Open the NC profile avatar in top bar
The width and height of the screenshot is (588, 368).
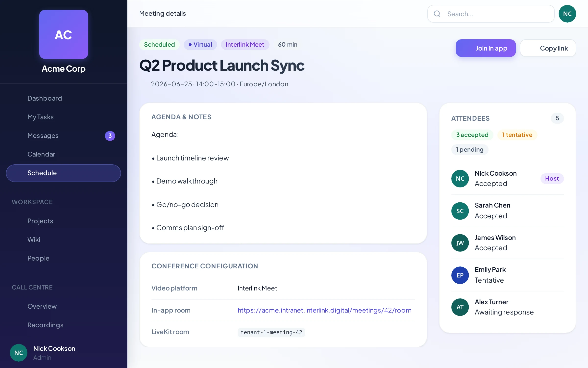pos(567,14)
